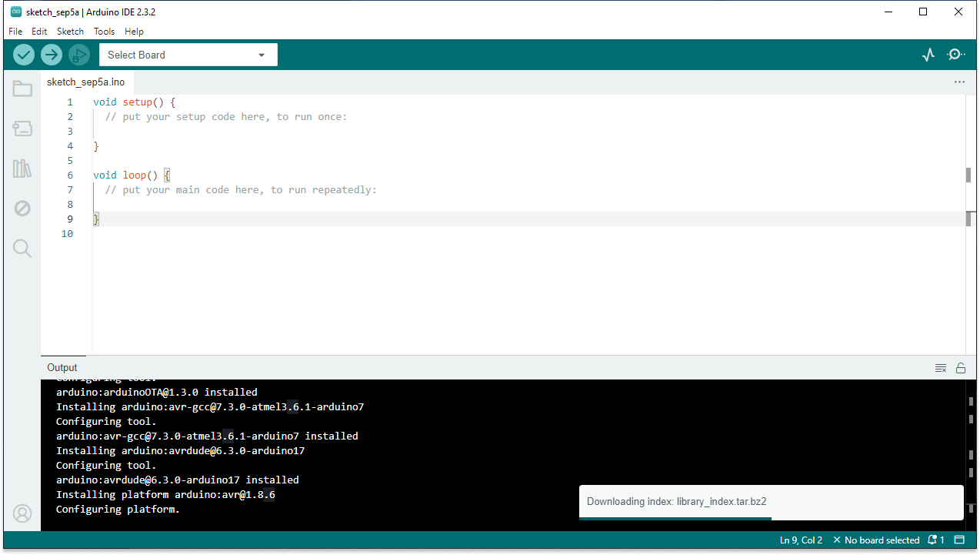The width and height of the screenshot is (980, 555).
Task: Click line number 5 in gutter
Action: click(x=70, y=161)
